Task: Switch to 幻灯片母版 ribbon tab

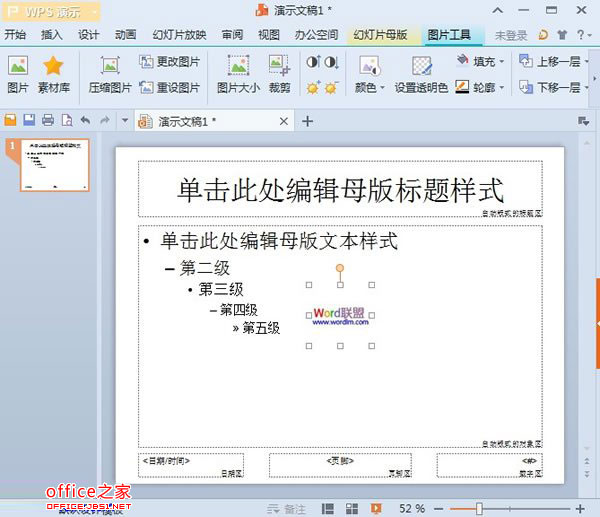Action: 380,35
